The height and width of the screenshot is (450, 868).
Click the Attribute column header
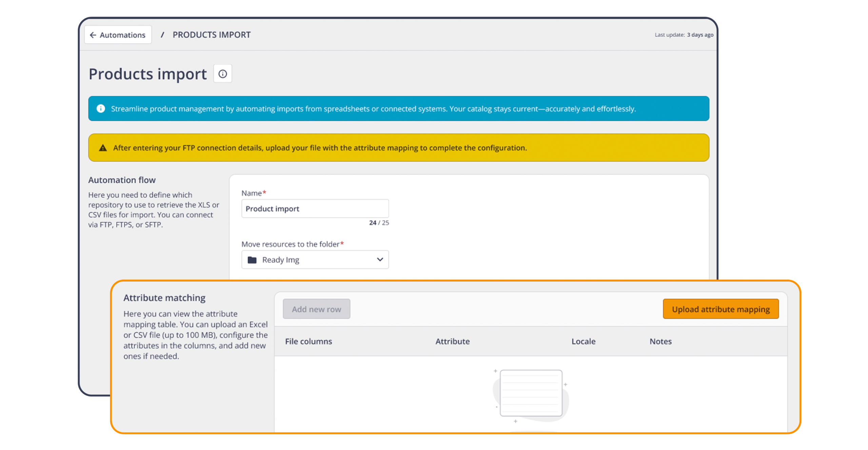point(452,341)
